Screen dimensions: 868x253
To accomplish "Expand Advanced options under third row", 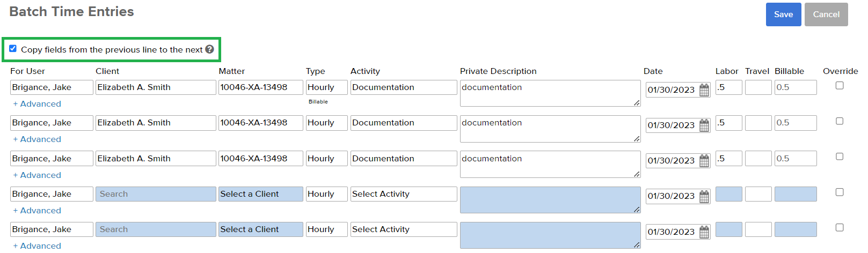I will 37,175.
